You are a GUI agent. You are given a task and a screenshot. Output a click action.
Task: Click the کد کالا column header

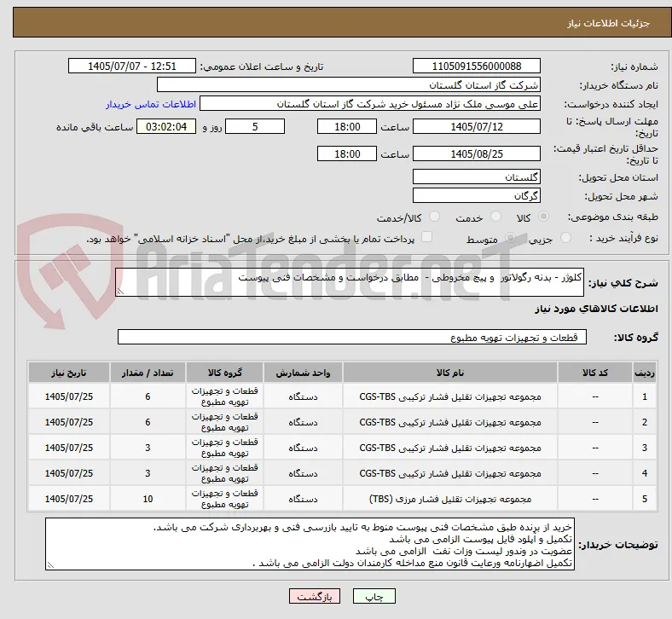[x=595, y=373]
